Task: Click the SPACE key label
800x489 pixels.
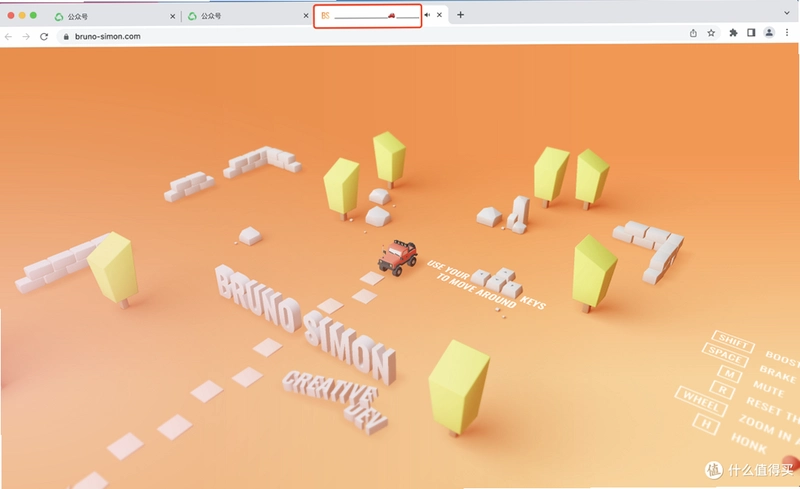Action: [x=725, y=355]
